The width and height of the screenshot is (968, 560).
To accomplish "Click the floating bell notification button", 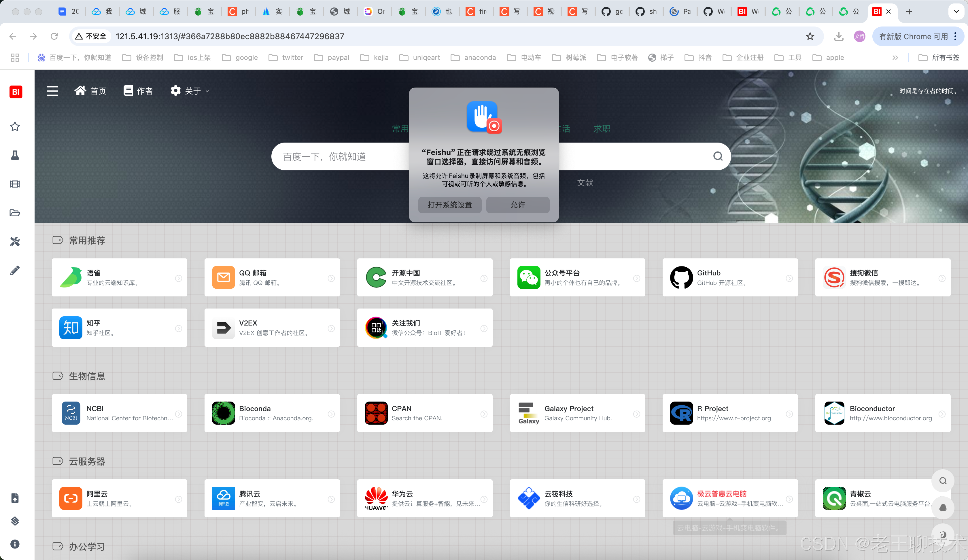I will tap(943, 508).
